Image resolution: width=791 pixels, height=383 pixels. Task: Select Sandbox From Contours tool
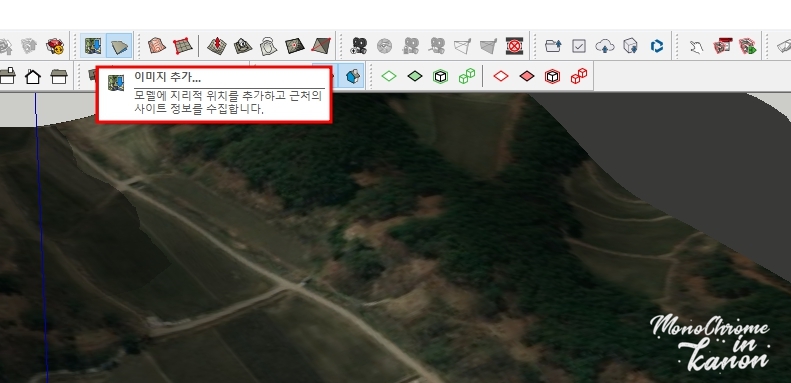tap(157, 46)
